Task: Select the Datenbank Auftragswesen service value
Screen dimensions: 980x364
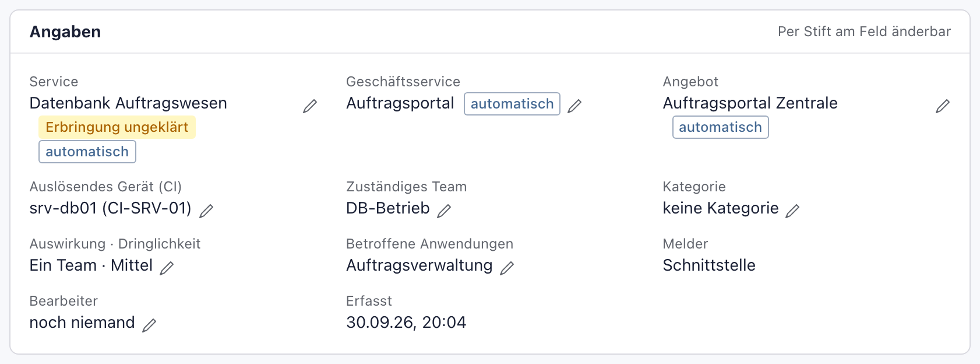Action: (x=128, y=103)
